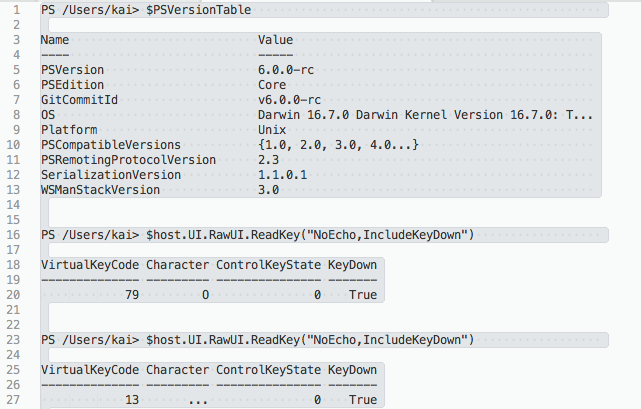Click the ControlKeyState header on line 18
641x409 pixels.
[269, 265]
